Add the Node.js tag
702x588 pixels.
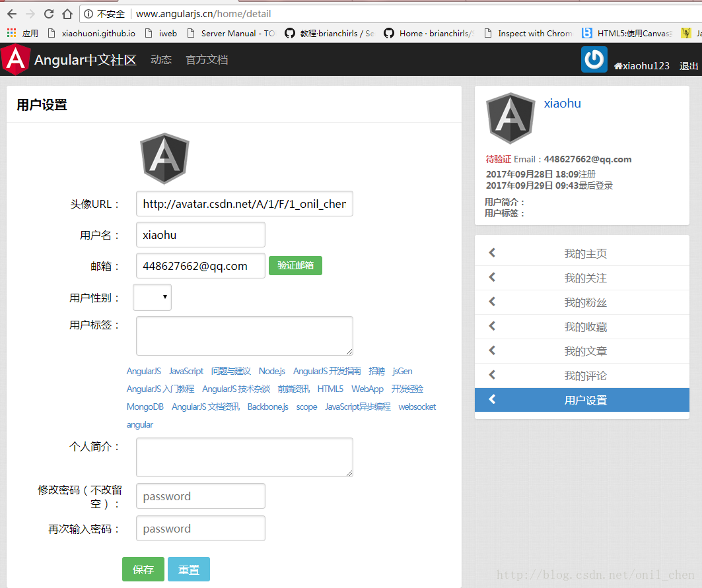(x=272, y=371)
